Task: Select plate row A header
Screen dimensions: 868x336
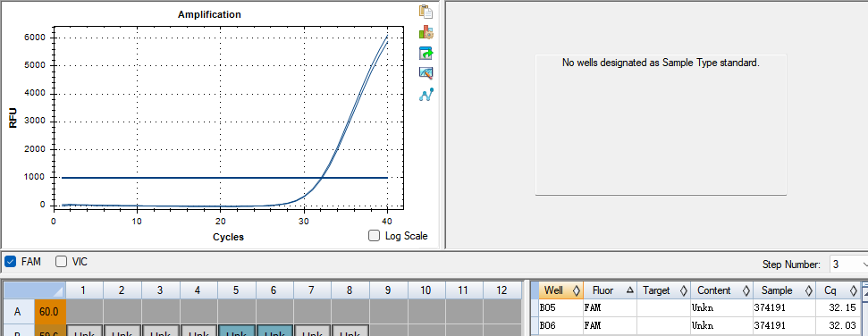Action: tap(18, 312)
